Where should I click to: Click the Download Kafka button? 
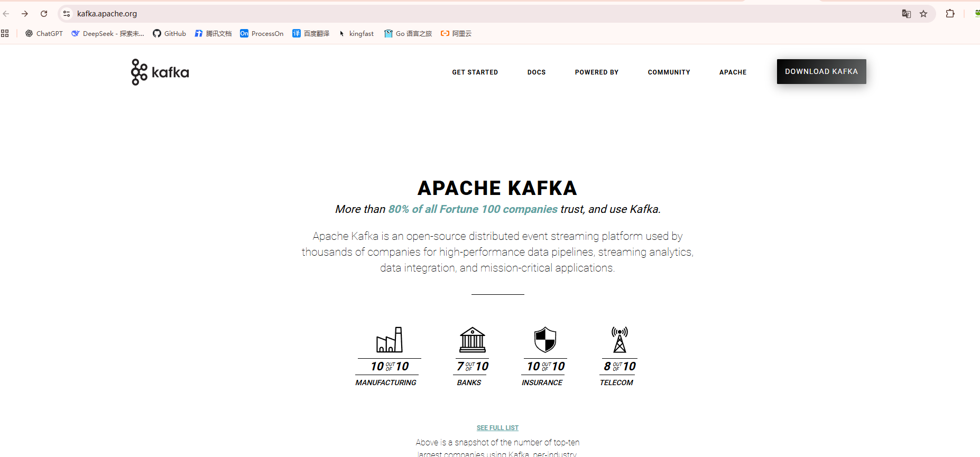pyautogui.click(x=821, y=71)
